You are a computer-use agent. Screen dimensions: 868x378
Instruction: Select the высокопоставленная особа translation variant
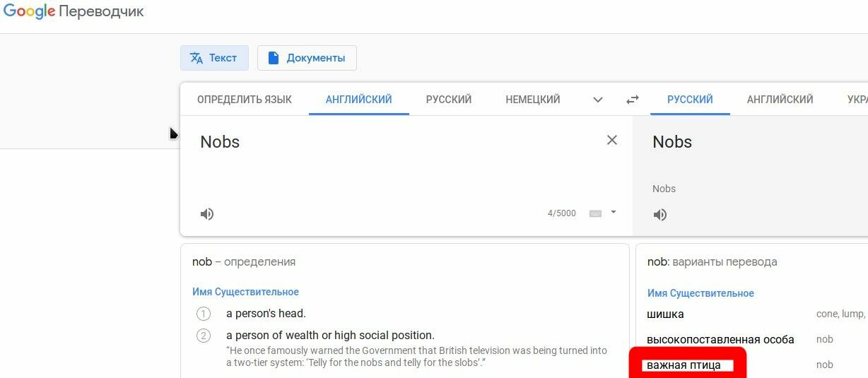[720, 340]
